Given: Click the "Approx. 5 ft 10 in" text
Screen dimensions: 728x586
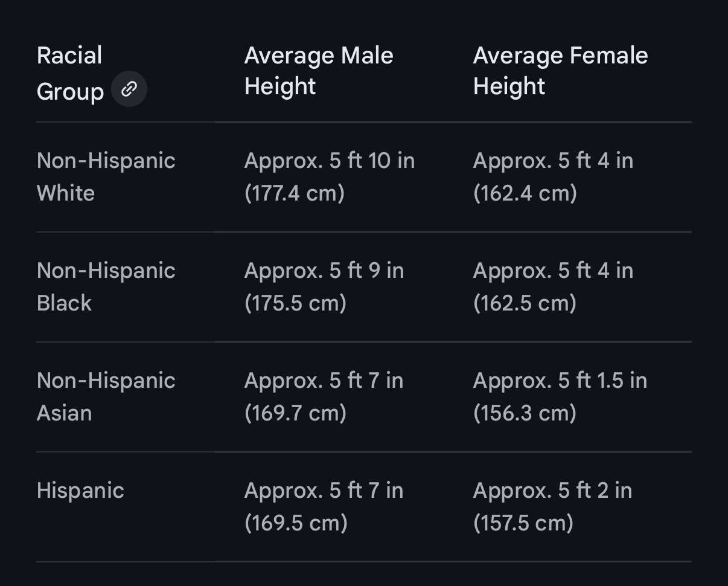Looking at the screenshot, I should (x=329, y=161).
